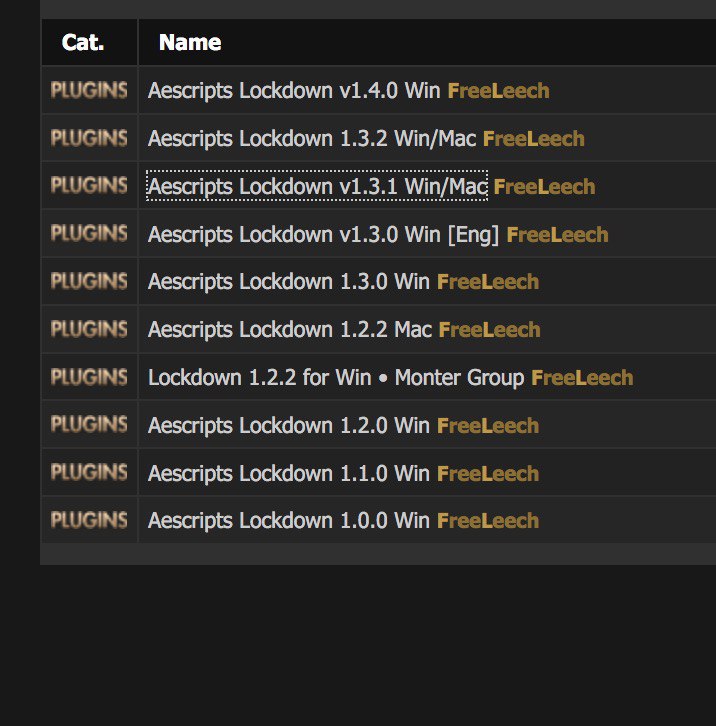The image size is (716, 726).
Task: Open Aescripts Lockdown 1.3.2 Win/Mac link
Action: click(x=312, y=138)
